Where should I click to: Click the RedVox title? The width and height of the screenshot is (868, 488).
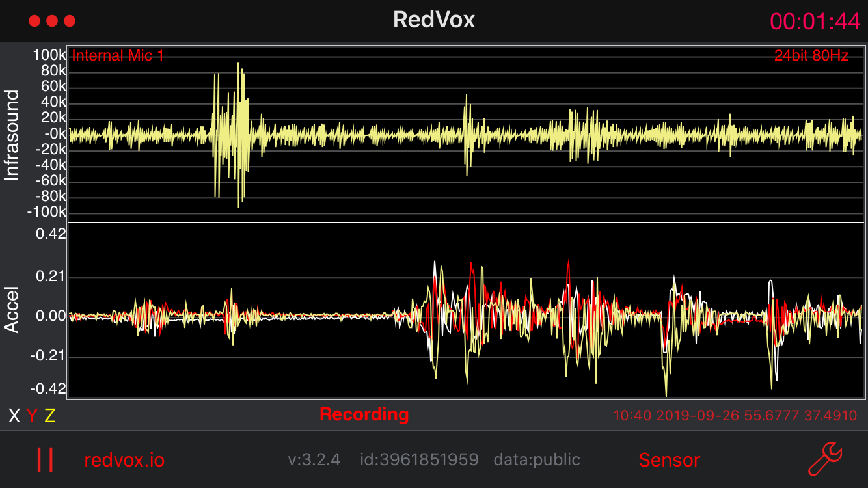tap(434, 20)
